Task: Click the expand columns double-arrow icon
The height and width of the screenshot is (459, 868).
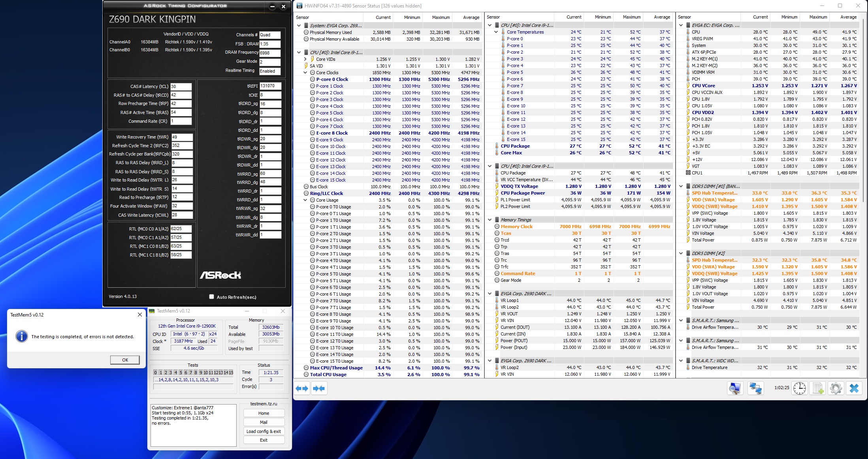Action: 302,388
